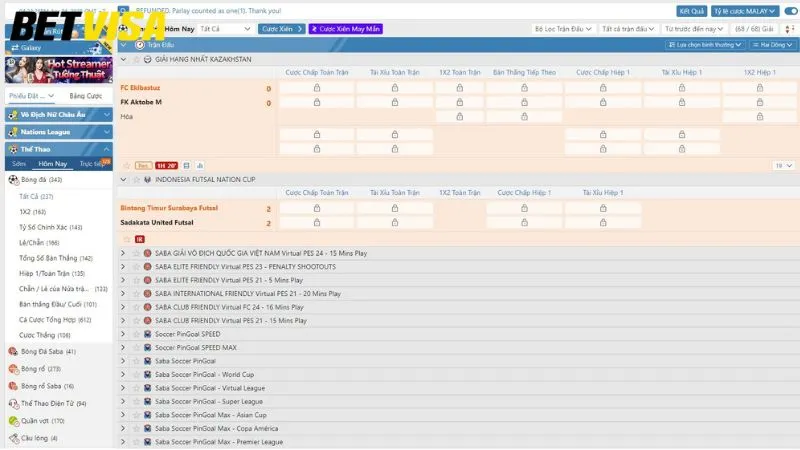Click icon of SABA Elite Friendly Penalty Shootouts row
The image size is (800, 450).
pyautogui.click(x=147, y=267)
